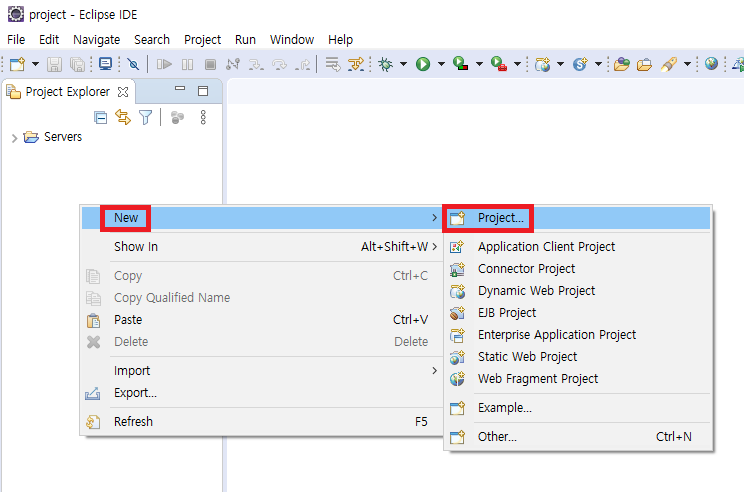
Task: Click the New Dynamic Web Project toolbar icon
Action: (542, 64)
